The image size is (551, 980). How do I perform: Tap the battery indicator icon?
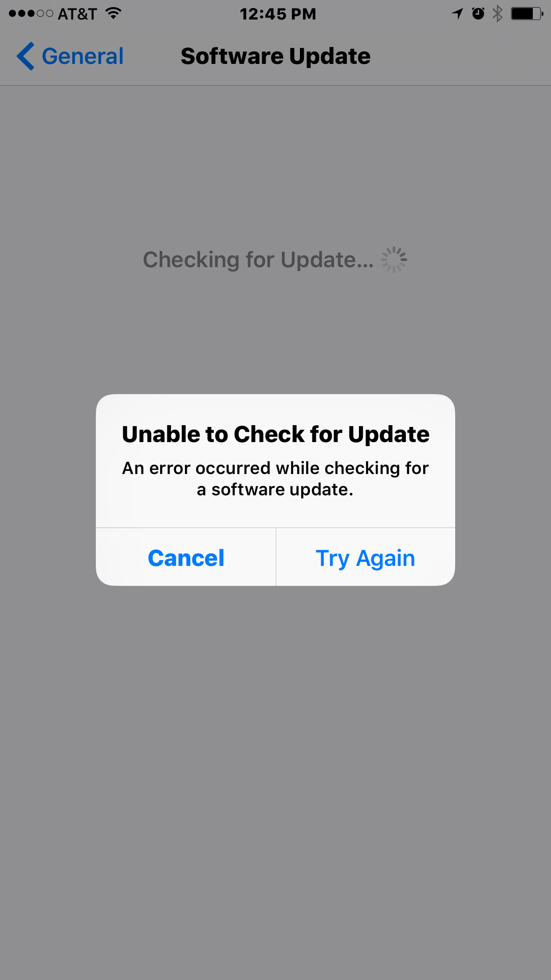[x=527, y=13]
